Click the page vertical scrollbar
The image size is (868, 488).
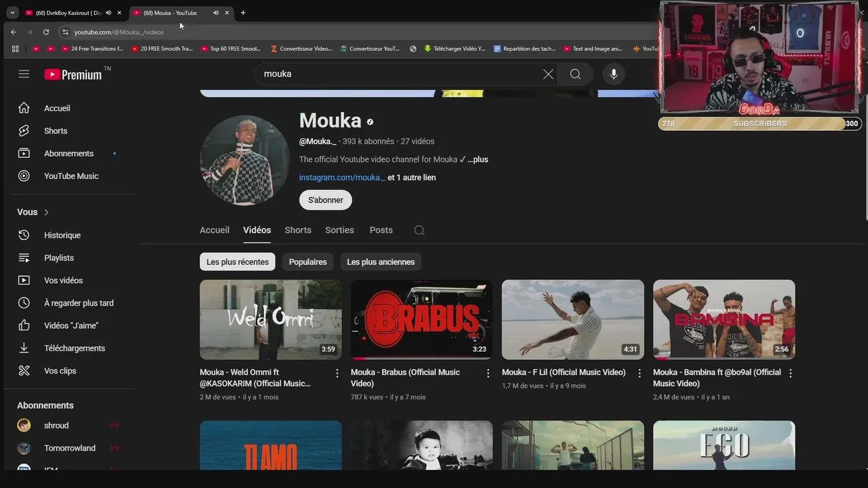pyautogui.click(x=865, y=156)
